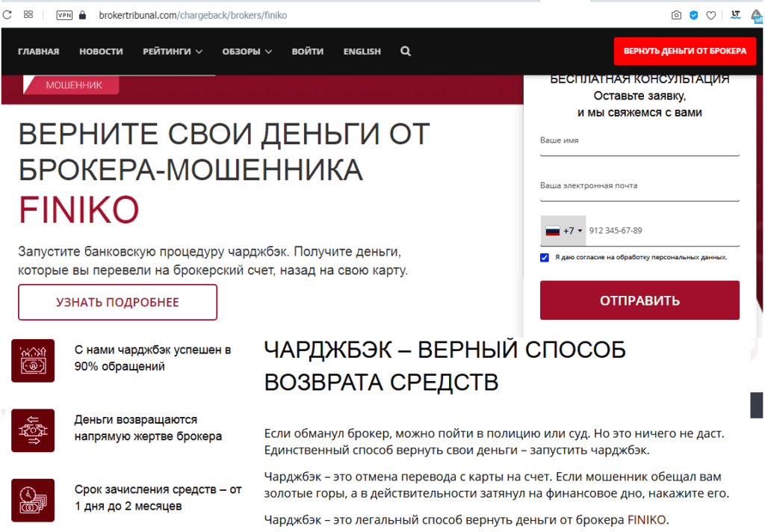Expand the РЕЙТИНГИ dropdown menu
This screenshot has height=532, width=765.
tap(170, 52)
